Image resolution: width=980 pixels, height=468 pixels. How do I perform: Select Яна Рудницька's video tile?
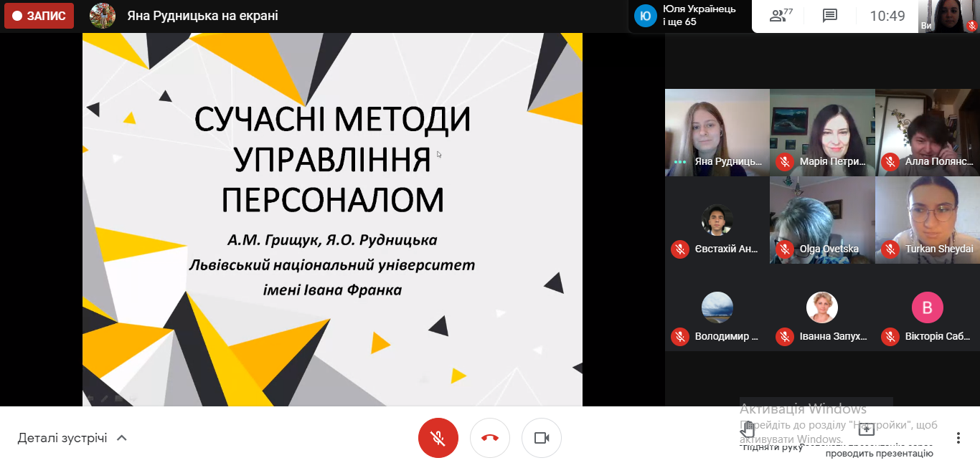coord(717,132)
